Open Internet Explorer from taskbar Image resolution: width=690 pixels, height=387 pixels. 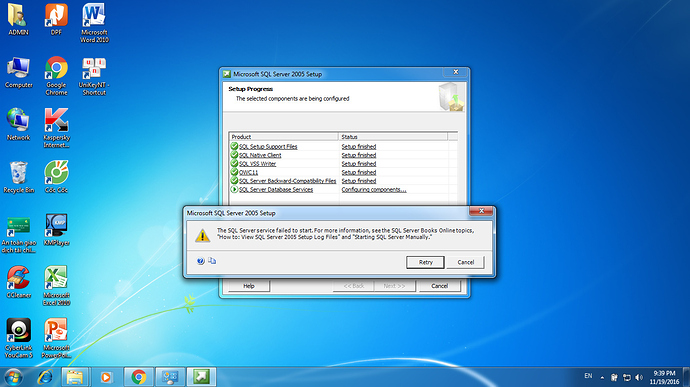(44, 377)
